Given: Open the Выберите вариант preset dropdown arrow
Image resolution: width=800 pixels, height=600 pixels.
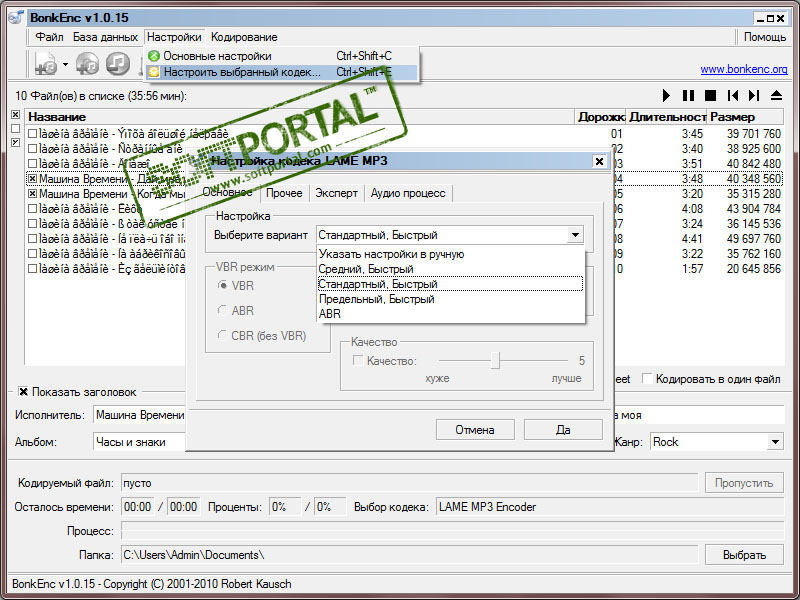Looking at the screenshot, I should click(575, 235).
